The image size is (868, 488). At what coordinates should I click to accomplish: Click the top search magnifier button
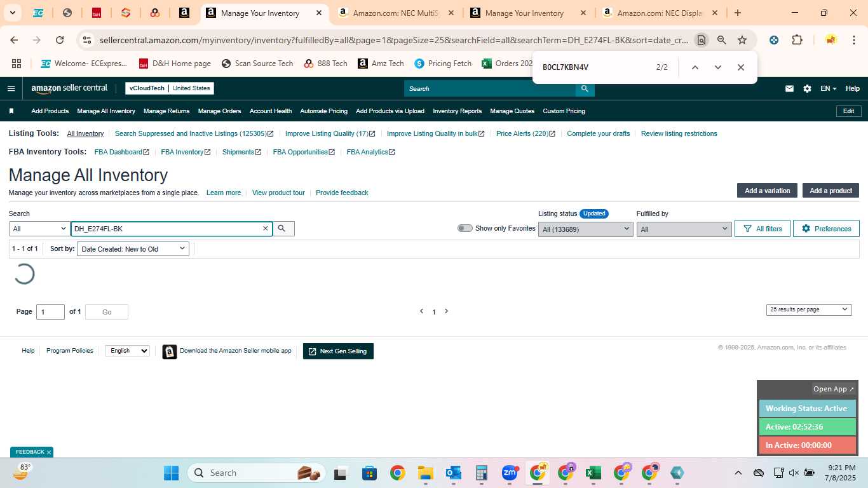(585, 88)
